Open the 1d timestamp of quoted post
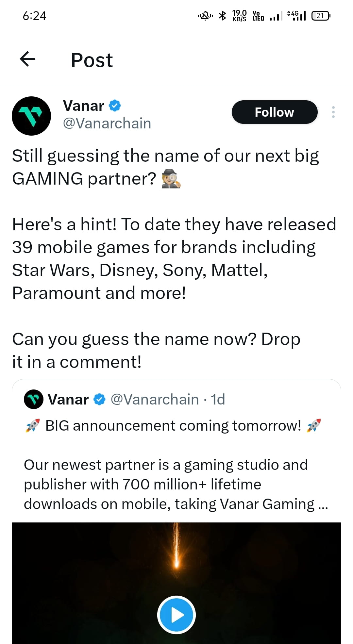 click(x=218, y=399)
